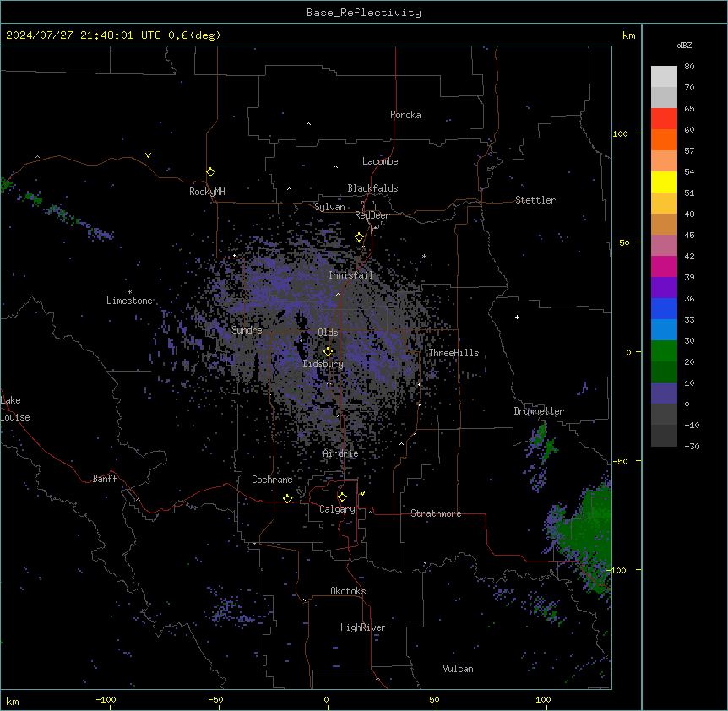Click the yellow diamond marker below Cochrane

pyautogui.click(x=287, y=498)
